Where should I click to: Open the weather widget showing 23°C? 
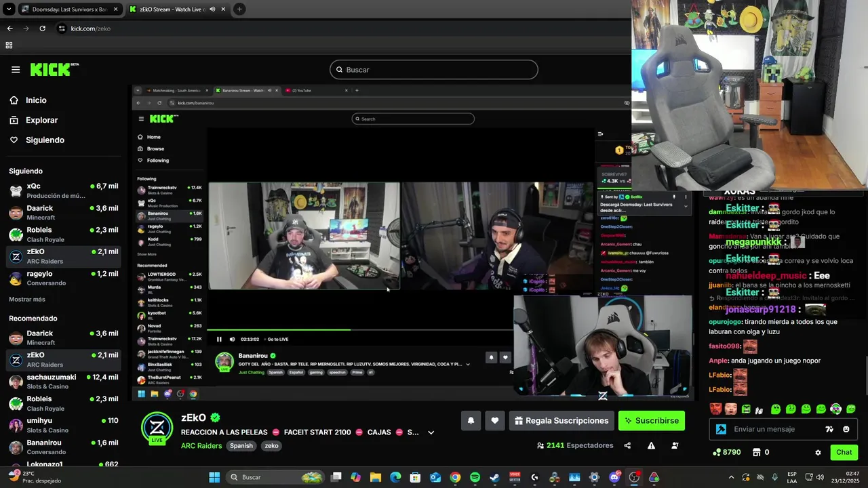pyautogui.click(x=34, y=476)
